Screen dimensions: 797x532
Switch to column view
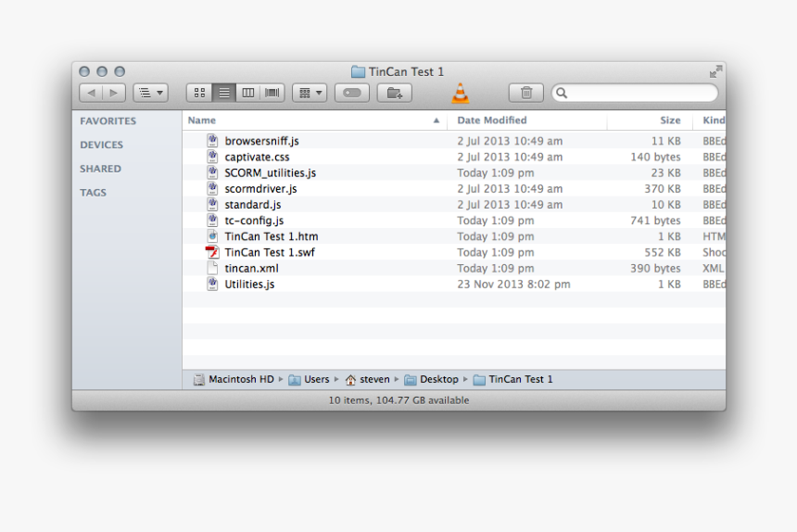point(248,93)
